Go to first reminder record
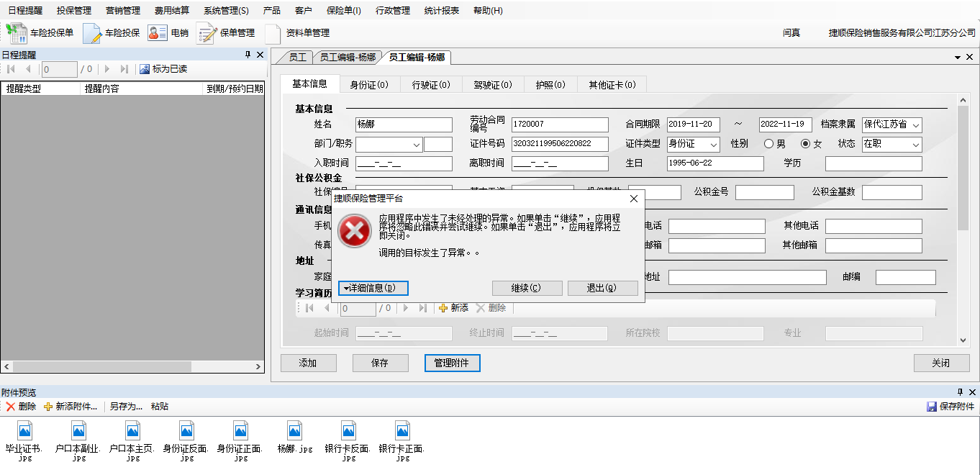The width and height of the screenshot is (980, 475). 11,69
